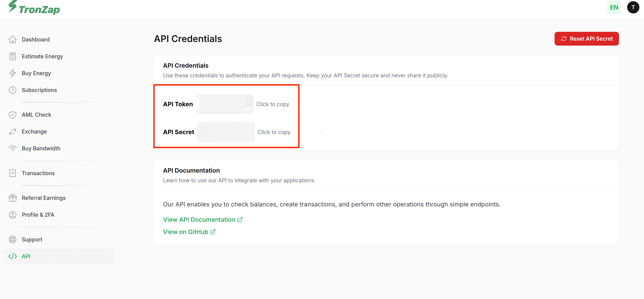
Task: Select the API code brackets icon
Action: [13, 256]
